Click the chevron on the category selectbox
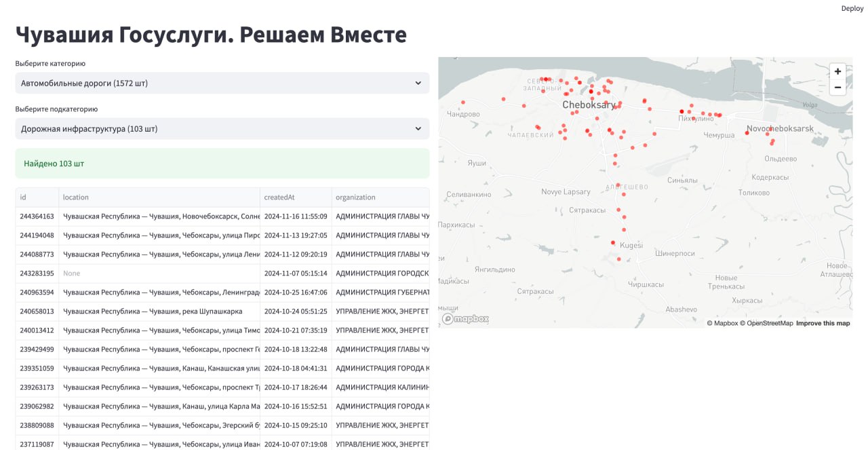The image size is (868, 450). [x=418, y=83]
